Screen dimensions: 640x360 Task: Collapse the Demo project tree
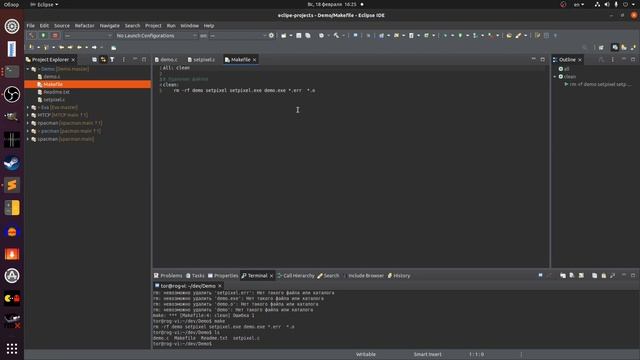pyautogui.click(x=28, y=69)
